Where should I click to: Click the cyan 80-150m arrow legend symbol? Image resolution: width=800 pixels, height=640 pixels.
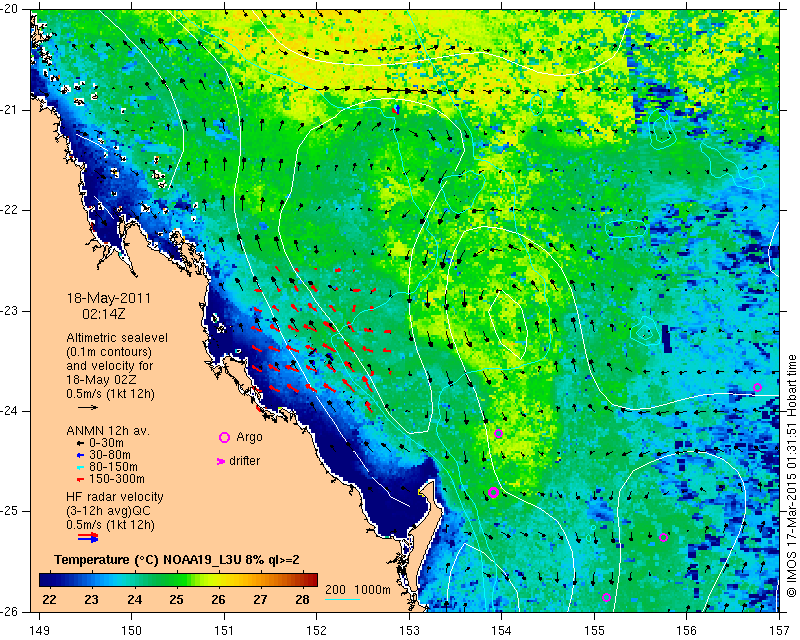tap(80, 467)
